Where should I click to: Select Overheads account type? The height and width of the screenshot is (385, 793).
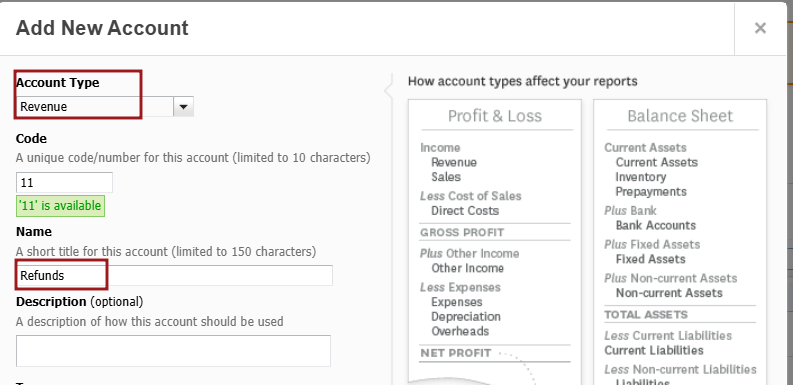click(460, 331)
